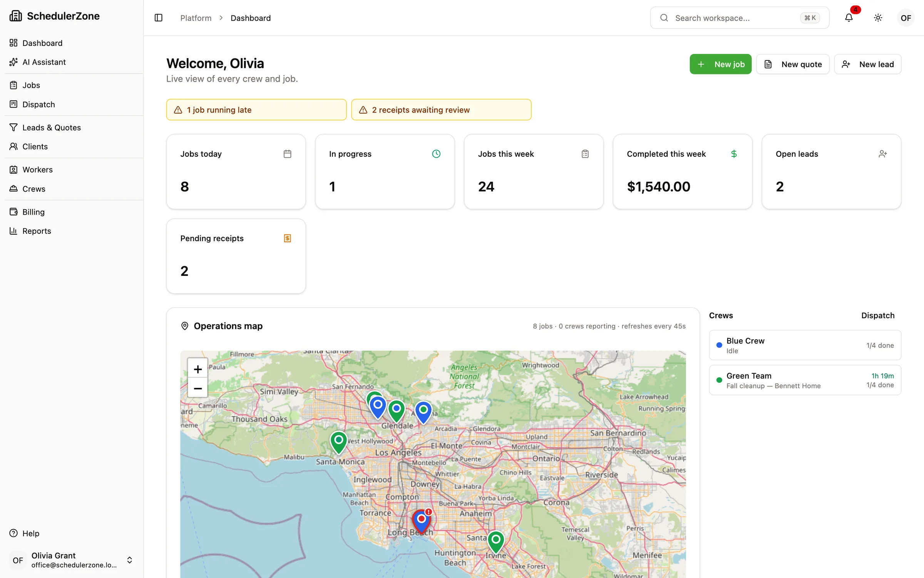Switch theme with the sun icon
This screenshot has width=924, height=578.
pos(878,18)
